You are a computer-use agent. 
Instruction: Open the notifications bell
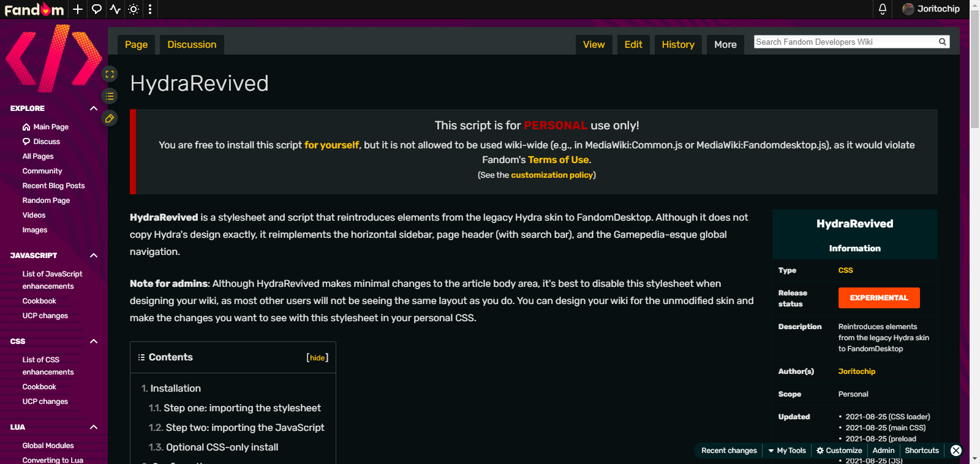pos(883,9)
